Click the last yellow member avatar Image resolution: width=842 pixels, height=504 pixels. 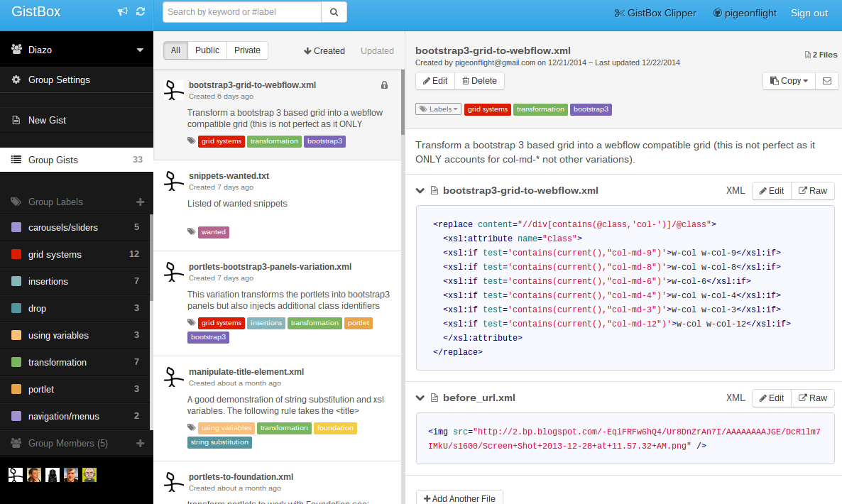point(89,474)
